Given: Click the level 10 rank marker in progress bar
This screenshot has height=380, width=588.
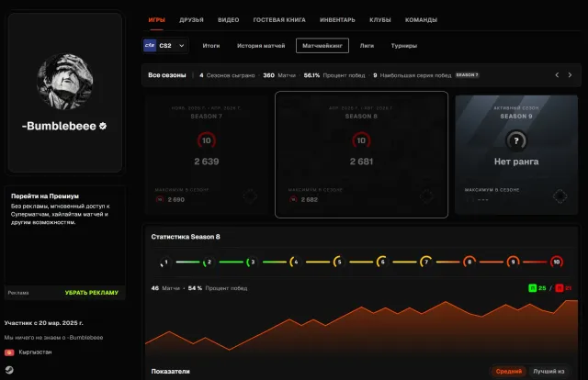Looking at the screenshot, I should (x=557, y=262).
